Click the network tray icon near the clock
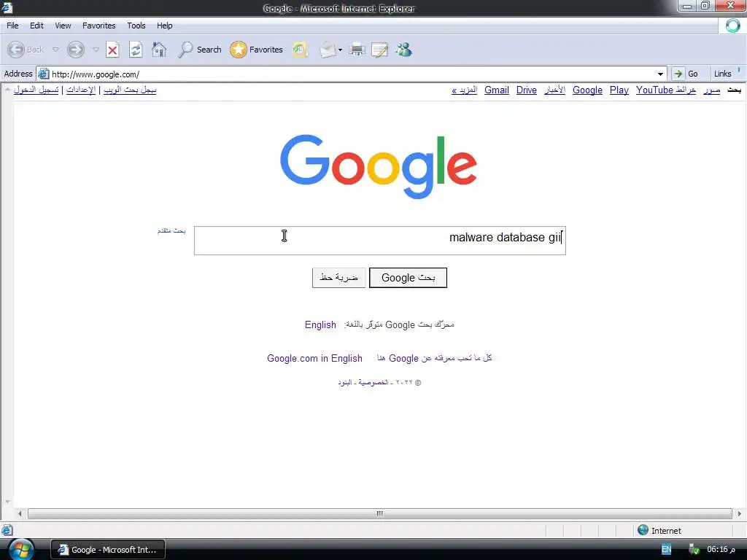 pyautogui.click(x=694, y=550)
